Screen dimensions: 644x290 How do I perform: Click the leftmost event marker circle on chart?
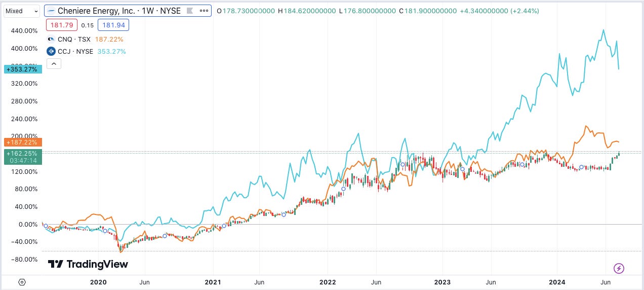[x=46, y=226]
